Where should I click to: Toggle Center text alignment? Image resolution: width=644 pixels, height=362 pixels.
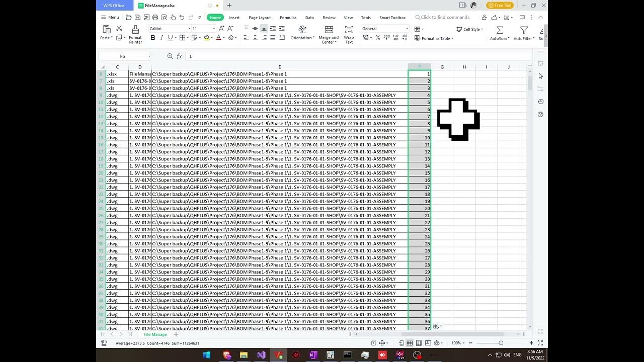(x=255, y=38)
